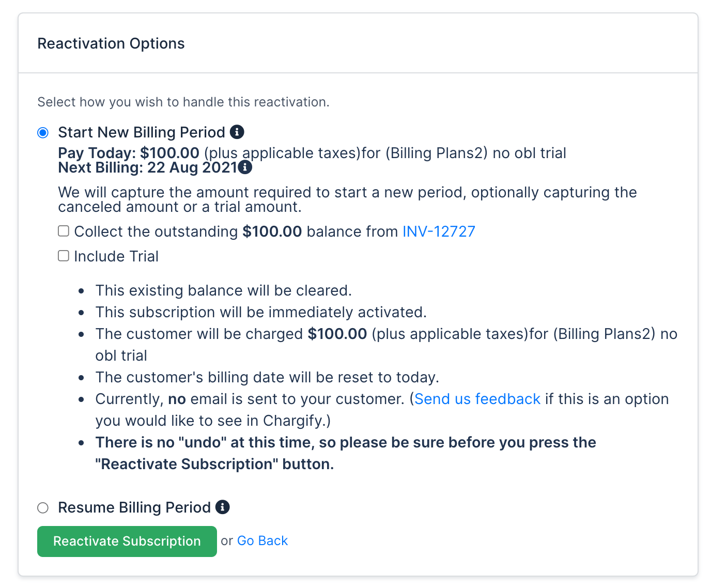This screenshot has width=711, height=588.
Task: Click info icon next to Next Billing date
Action: [x=245, y=167]
